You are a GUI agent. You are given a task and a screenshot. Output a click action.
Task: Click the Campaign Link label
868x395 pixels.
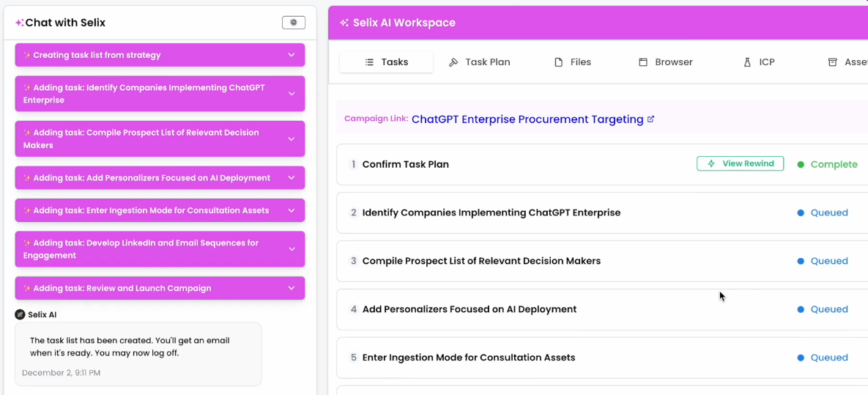[x=376, y=119]
